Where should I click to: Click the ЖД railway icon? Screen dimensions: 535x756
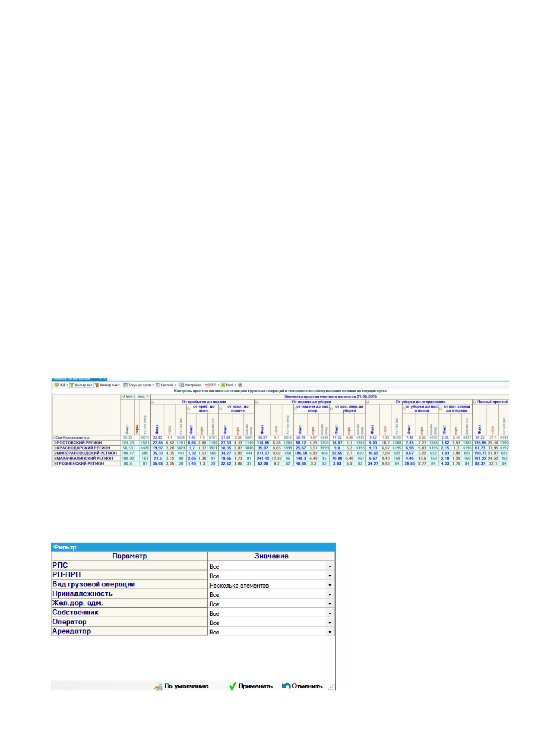(57, 385)
